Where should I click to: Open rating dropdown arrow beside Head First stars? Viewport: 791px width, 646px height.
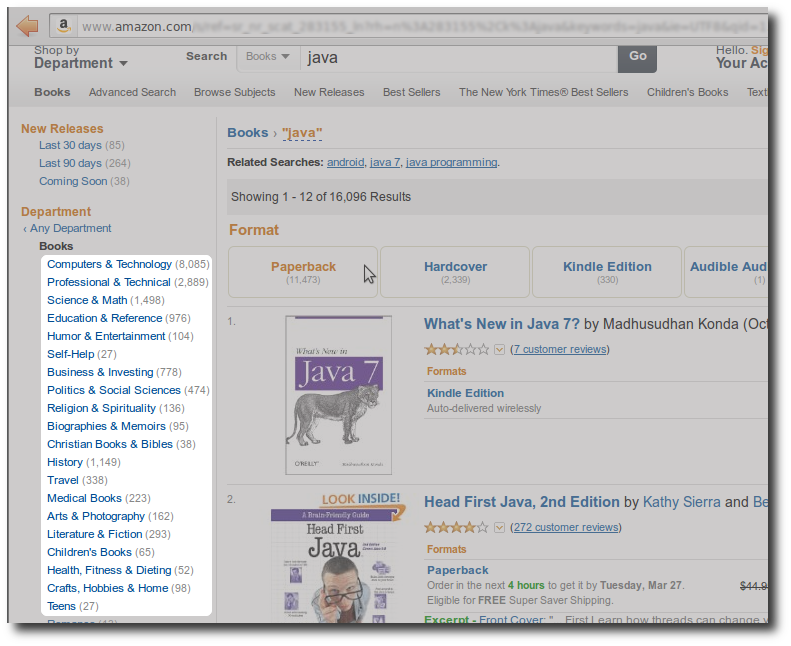499,527
